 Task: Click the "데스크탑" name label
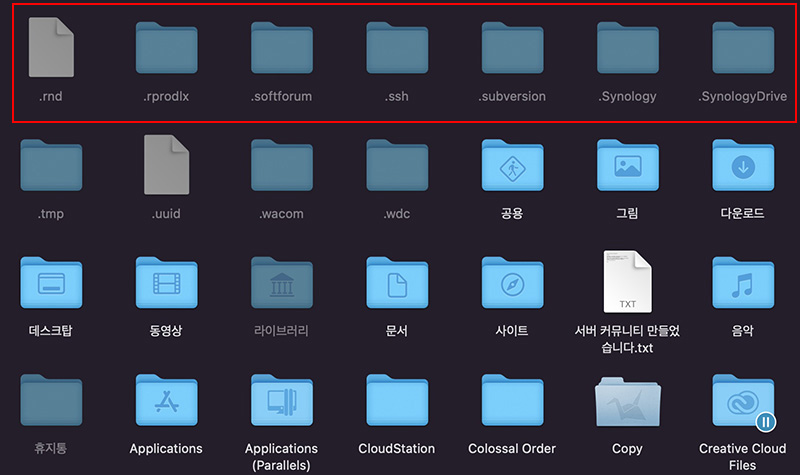click(51, 331)
